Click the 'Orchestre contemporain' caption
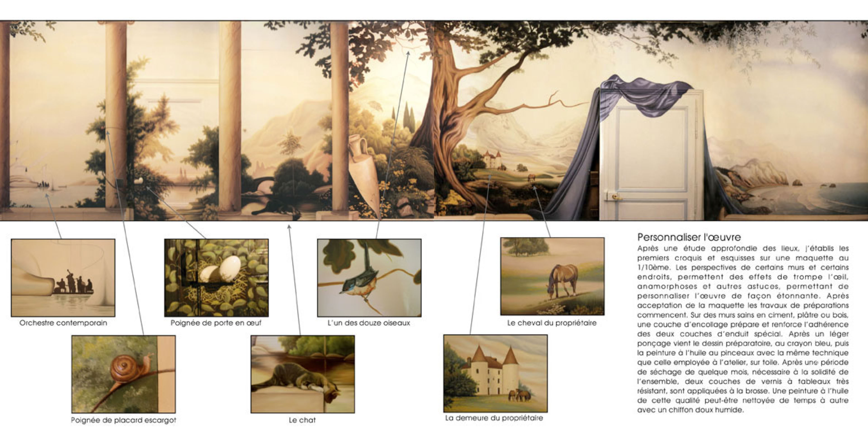The height and width of the screenshot is (435, 868). click(63, 323)
